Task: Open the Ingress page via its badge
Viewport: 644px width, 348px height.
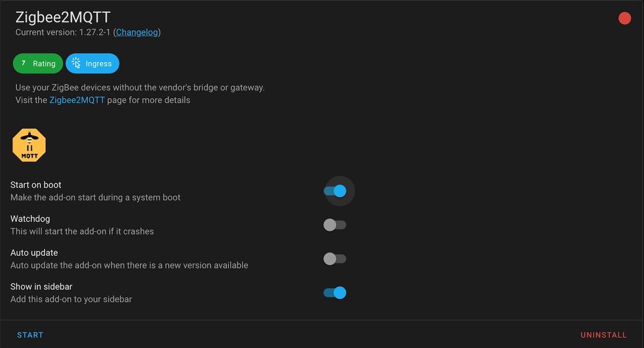Action: tap(92, 63)
